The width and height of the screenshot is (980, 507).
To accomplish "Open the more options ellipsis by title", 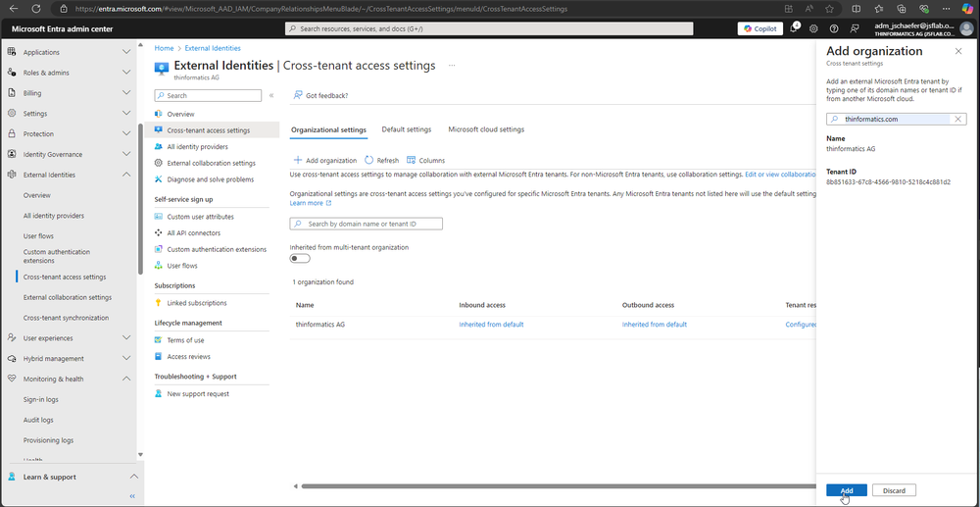I will click(x=452, y=65).
